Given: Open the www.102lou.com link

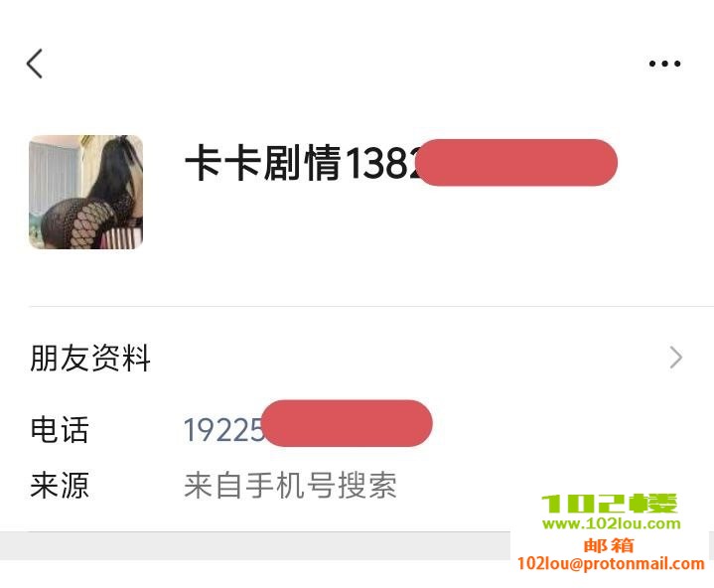Looking at the screenshot, I should tap(612, 523).
